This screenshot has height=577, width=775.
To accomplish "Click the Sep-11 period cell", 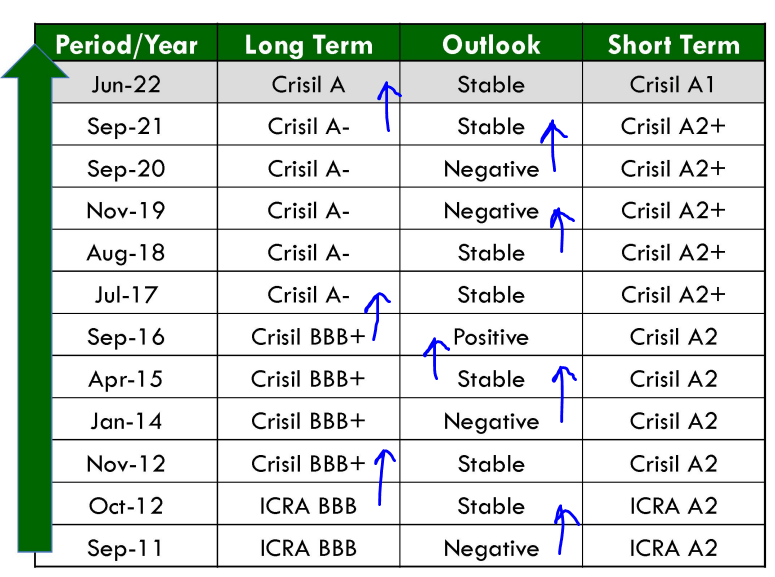I will [x=126, y=548].
